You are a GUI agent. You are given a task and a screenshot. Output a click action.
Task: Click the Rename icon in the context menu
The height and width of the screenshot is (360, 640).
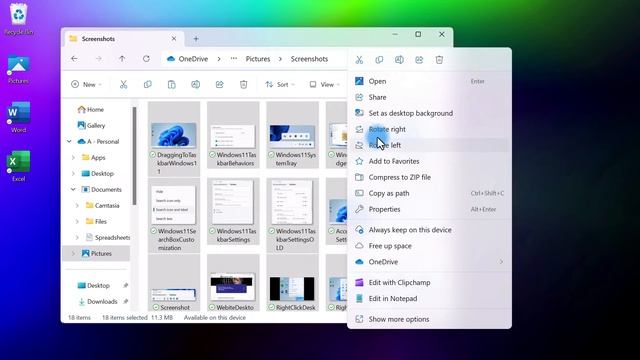tap(399, 60)
